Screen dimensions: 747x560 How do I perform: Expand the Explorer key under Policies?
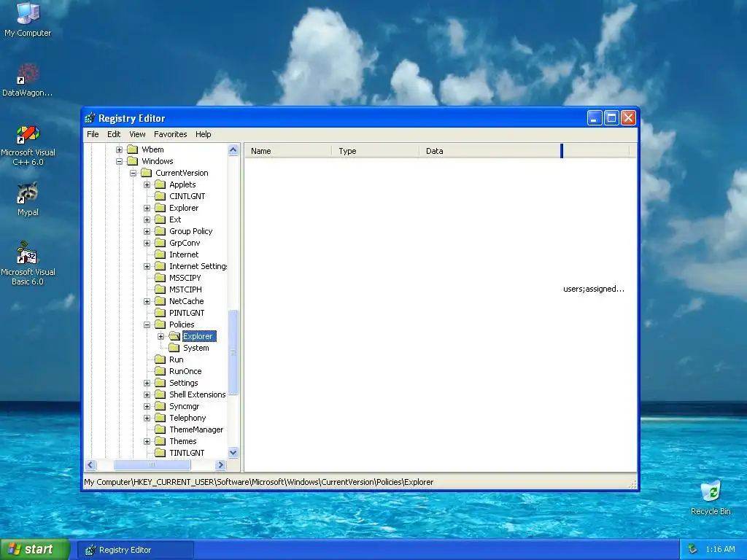[x=160, y=336]
